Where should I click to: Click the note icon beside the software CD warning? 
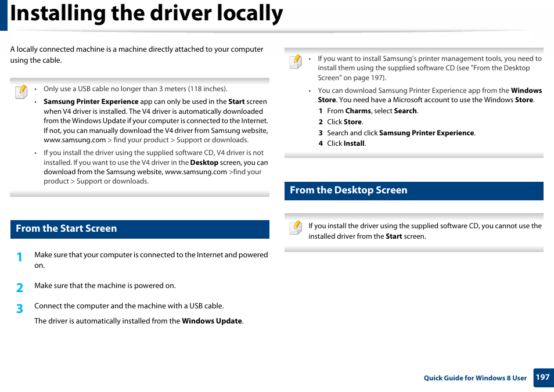click(296, 228)
